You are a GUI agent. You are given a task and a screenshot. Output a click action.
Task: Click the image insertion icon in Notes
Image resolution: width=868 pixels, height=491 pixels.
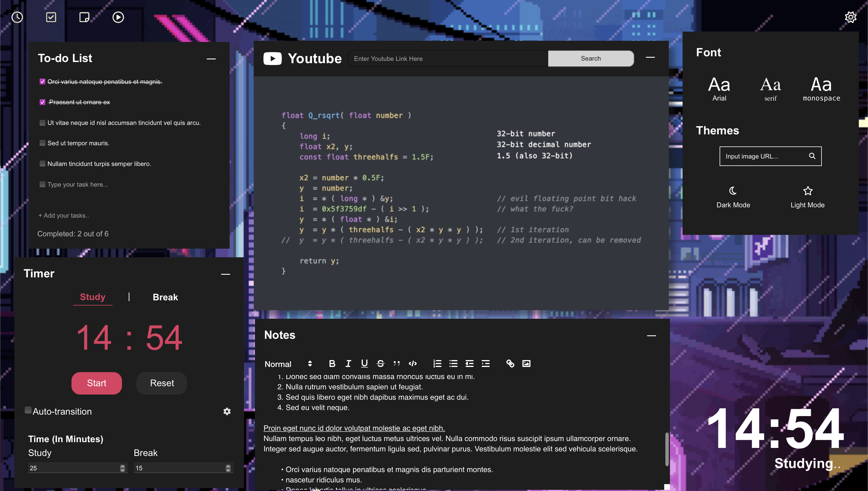point(526,363)
